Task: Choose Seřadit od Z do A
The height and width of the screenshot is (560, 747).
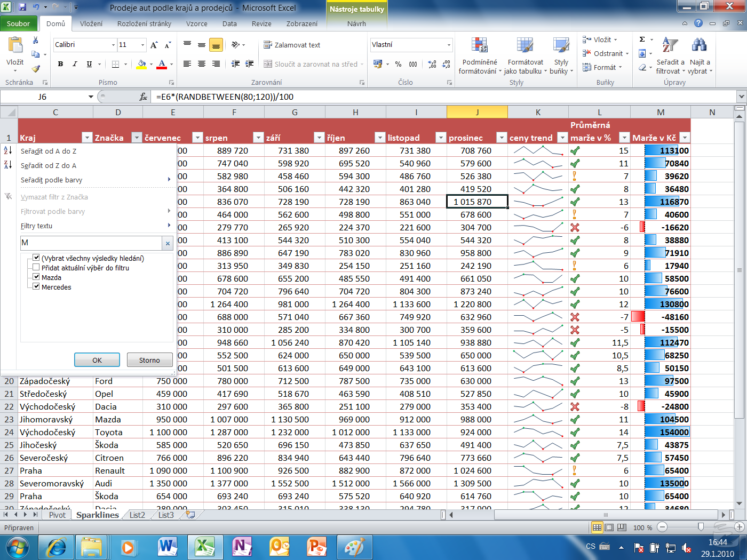Action: click(x=87, y=165)
